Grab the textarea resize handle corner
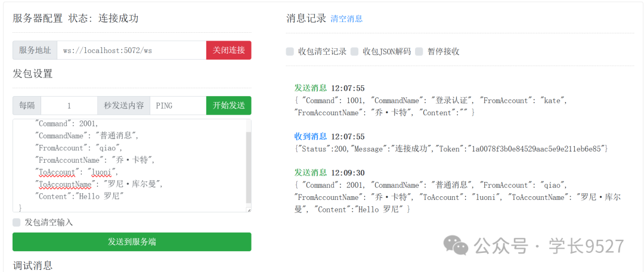The image size is (644, 272). coord(249,209)
